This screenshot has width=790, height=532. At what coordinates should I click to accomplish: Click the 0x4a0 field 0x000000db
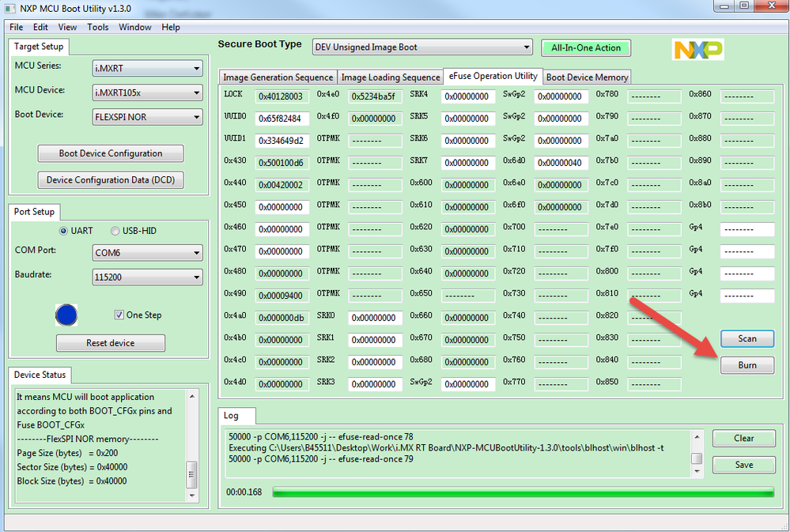click(x=282, y=318)
